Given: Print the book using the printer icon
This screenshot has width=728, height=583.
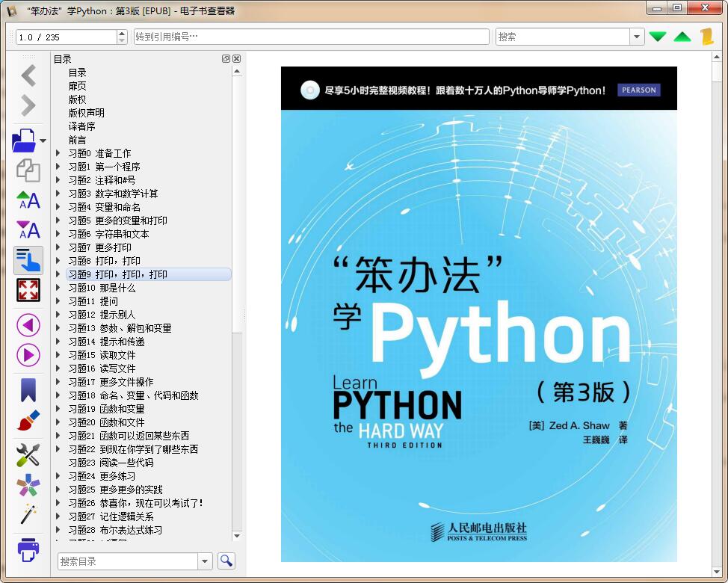Looking at the screenshot, I should pyautogui.click(x=28, y=549).
